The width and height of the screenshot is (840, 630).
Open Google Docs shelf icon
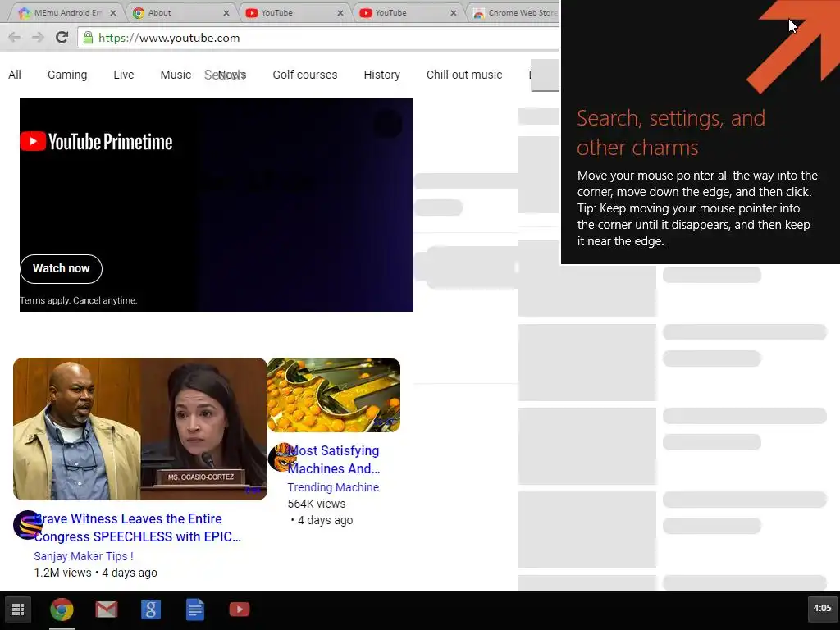tap(195, 609)
